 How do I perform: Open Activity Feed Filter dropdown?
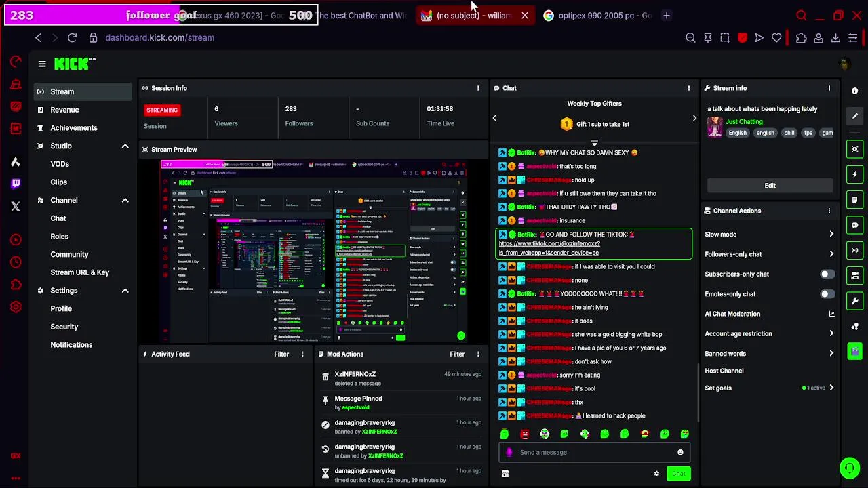(281, 354)
